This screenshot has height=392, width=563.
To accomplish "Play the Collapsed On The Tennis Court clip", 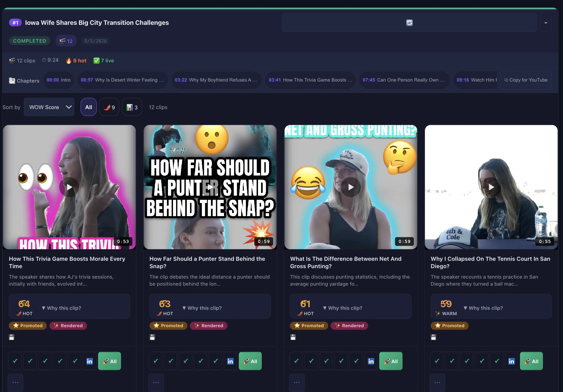I will [x=491, y=187].
